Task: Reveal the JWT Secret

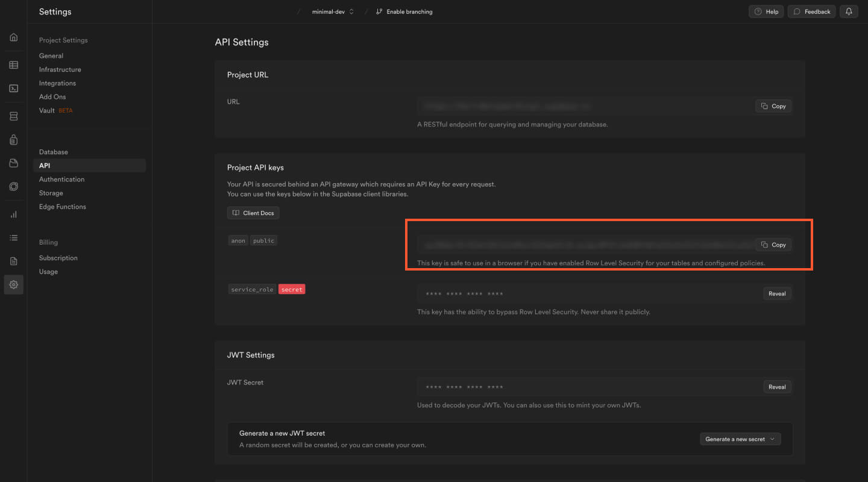Action: coord(777,387)
